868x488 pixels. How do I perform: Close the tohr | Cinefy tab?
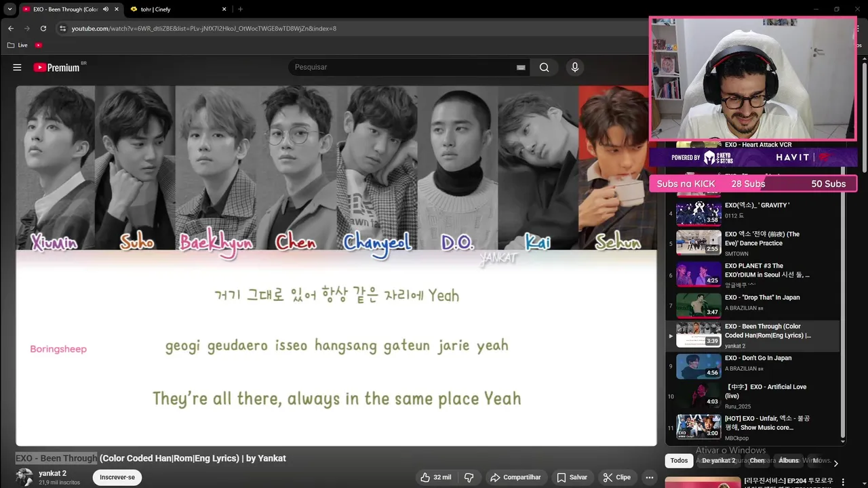(x=224, y=9)
